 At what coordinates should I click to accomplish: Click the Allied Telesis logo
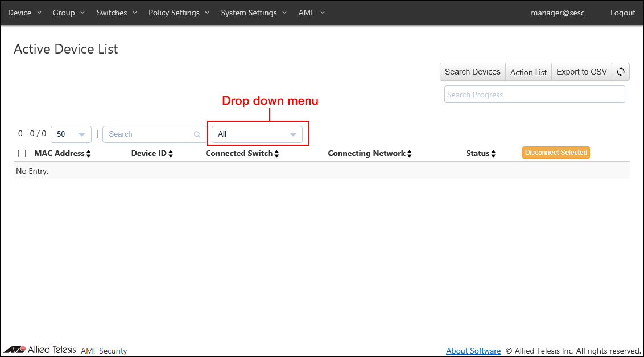coord(40,350)
